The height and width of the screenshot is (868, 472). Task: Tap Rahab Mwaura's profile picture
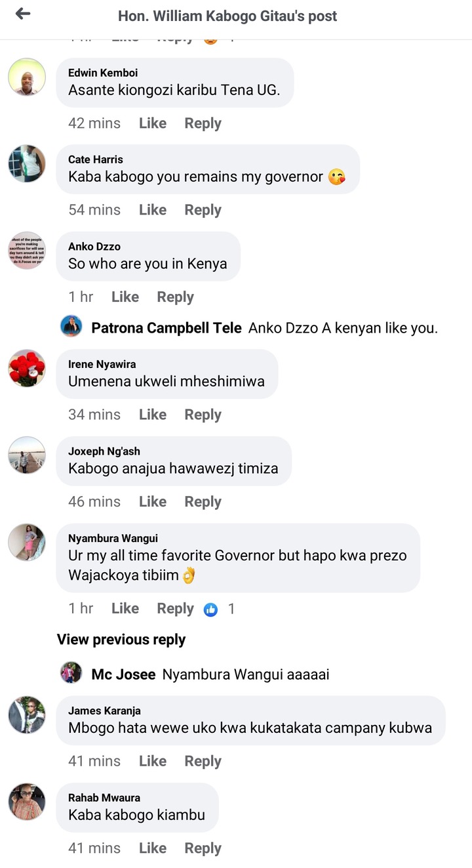[x=27, y=802]
